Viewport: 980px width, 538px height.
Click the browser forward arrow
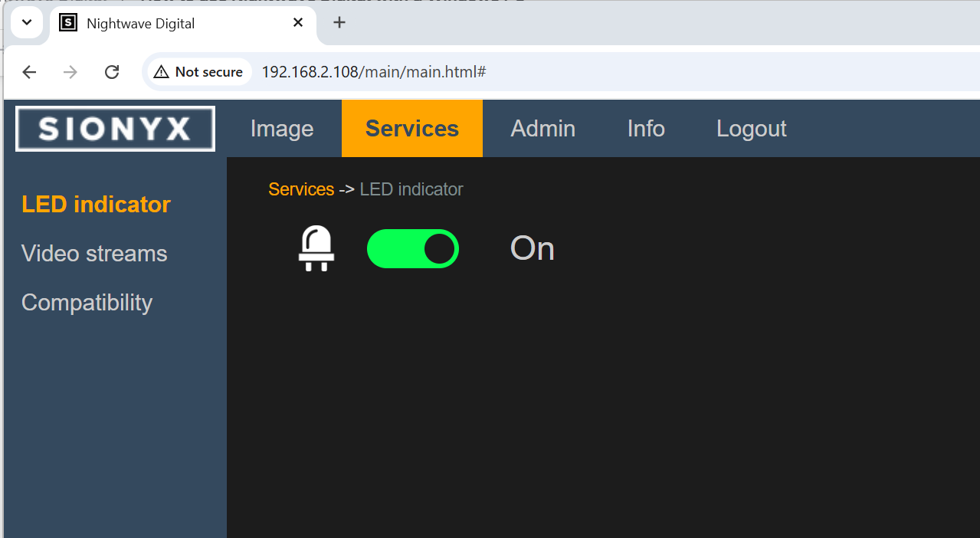[70, 72]
